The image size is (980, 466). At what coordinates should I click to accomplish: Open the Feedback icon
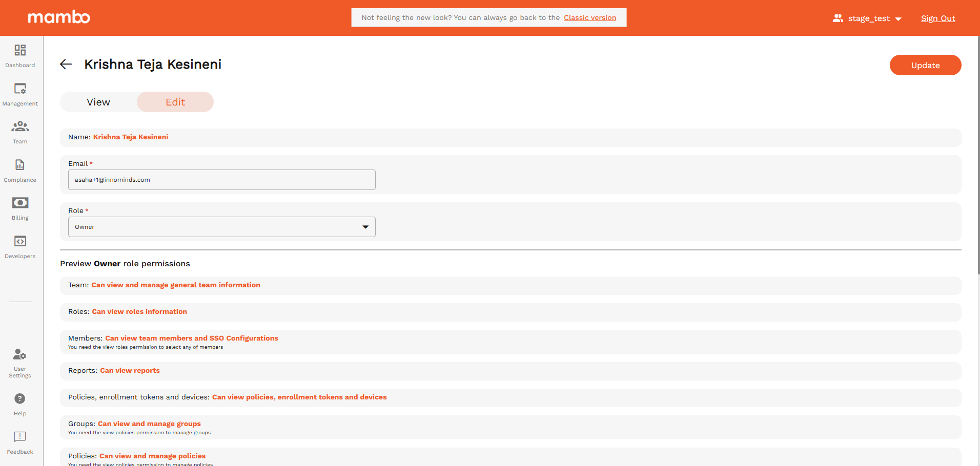pos(20,437)
